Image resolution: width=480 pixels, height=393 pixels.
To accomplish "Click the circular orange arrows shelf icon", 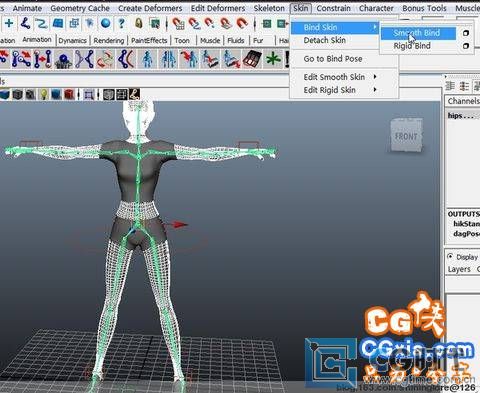I will [x=105, y=59].
